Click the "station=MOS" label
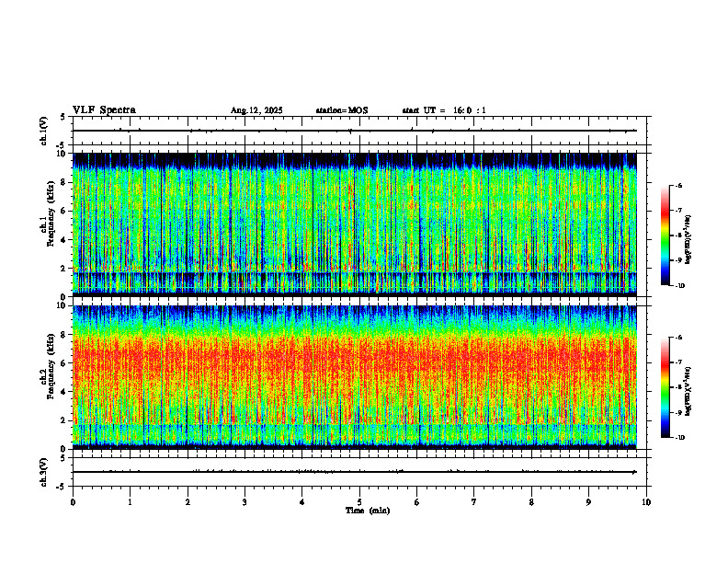Screen dimensions: 728x563 [x=342, y=110]
